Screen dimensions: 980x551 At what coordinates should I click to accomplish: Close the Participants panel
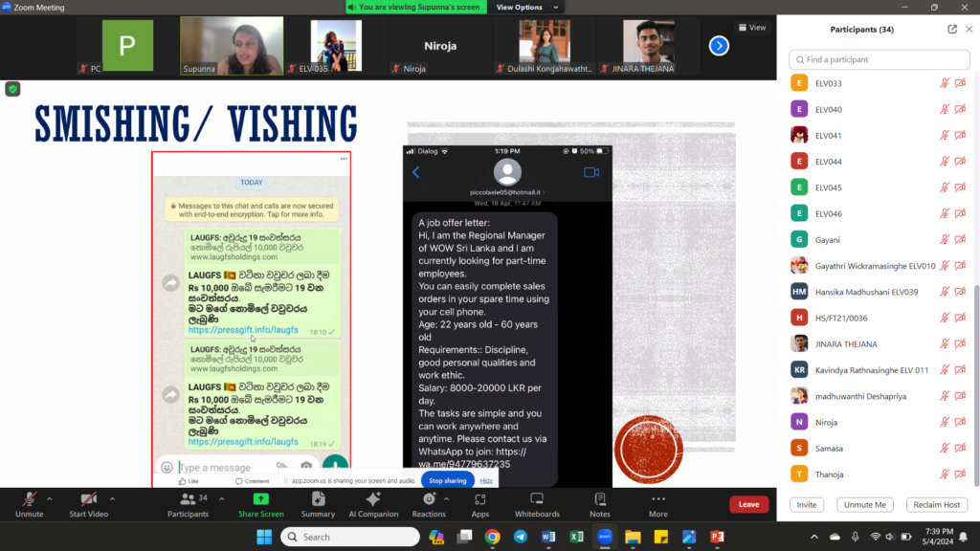[969, 30]
